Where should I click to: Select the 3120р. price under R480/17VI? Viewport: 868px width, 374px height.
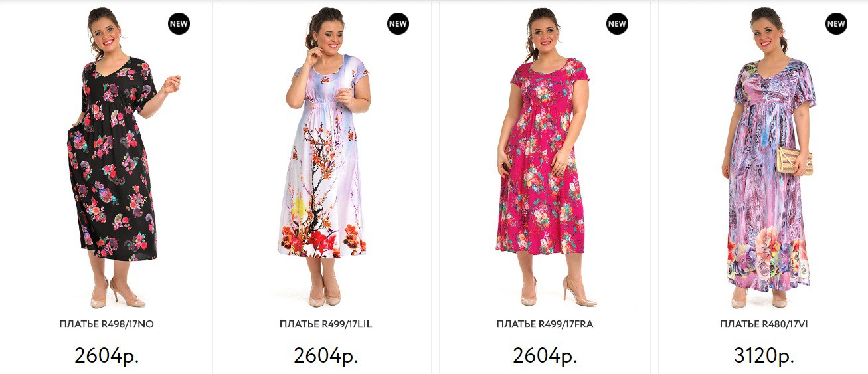pyautogui.click(x=764, y=355)
